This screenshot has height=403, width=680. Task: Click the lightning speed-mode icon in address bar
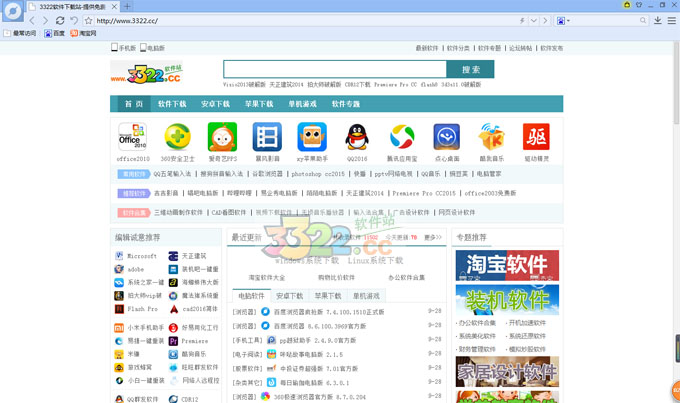pos(522,20)
